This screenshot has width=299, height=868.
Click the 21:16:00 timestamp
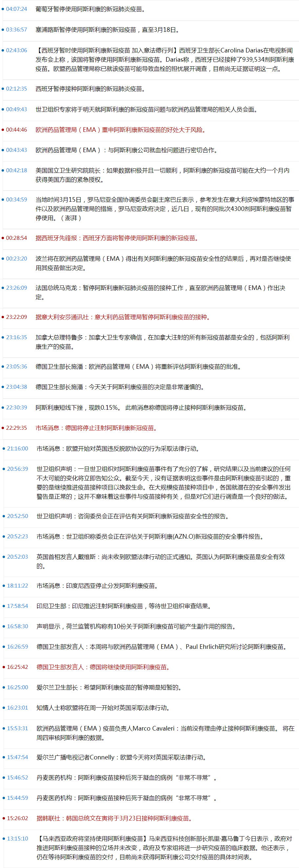pyautogui.click(x=17, y=448)
